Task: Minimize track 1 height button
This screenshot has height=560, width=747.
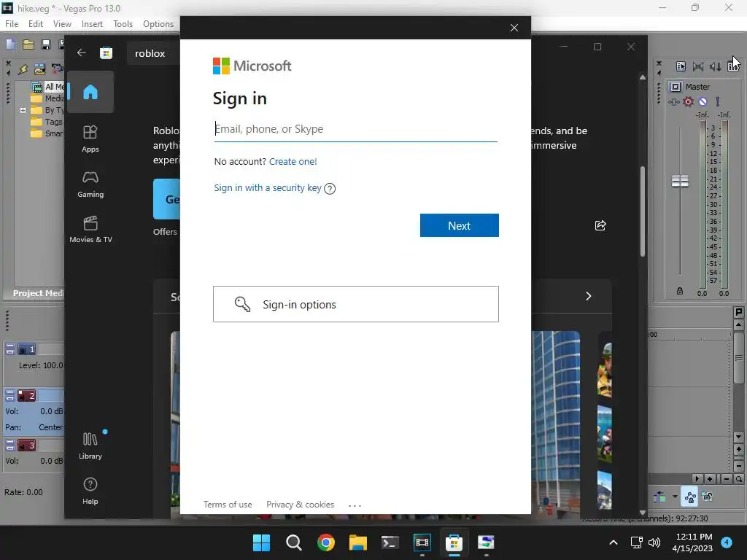Action: pos(10,347)
